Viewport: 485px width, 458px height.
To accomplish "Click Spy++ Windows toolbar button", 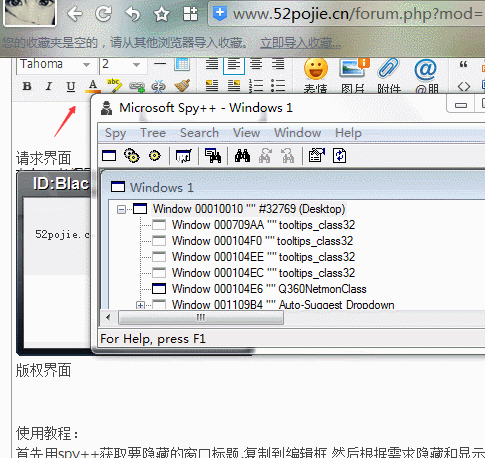I will [109, 156].
